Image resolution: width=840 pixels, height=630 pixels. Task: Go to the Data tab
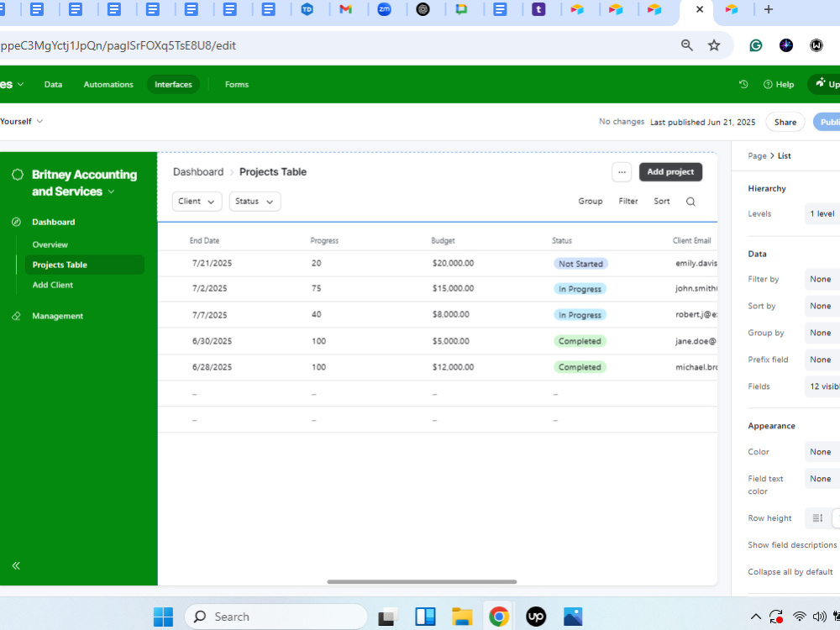(x=53, y=85)
